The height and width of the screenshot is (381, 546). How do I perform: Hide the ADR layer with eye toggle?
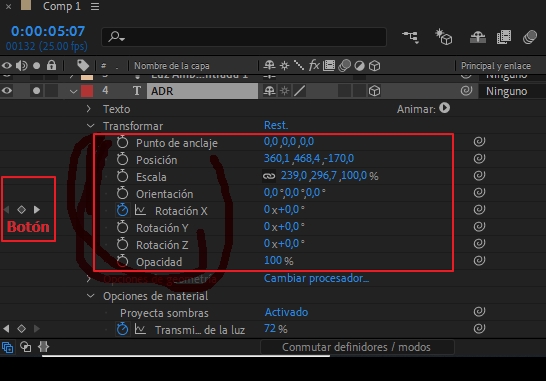(7, 91)
